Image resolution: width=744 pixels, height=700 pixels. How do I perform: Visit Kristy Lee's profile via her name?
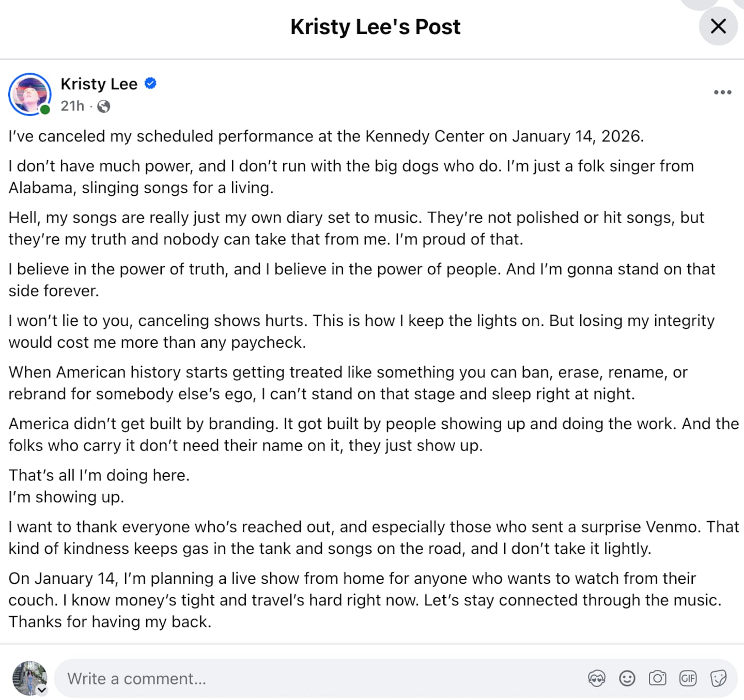point(99,84)
